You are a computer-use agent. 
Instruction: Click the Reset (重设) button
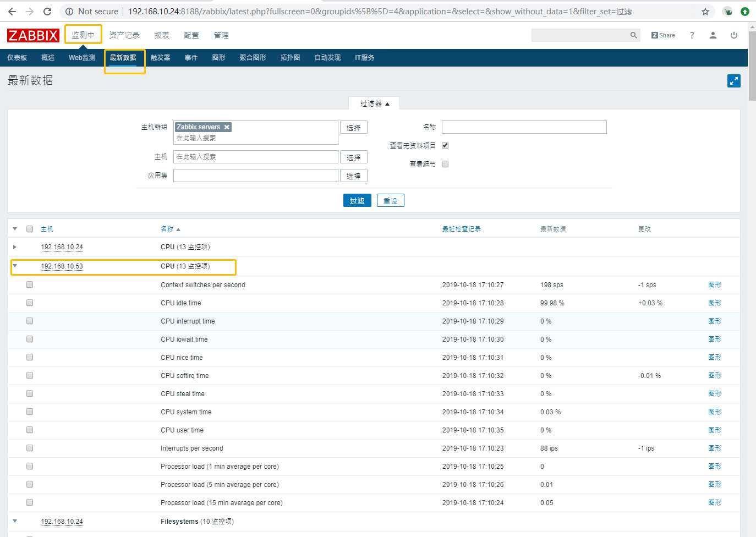[391, 201]
